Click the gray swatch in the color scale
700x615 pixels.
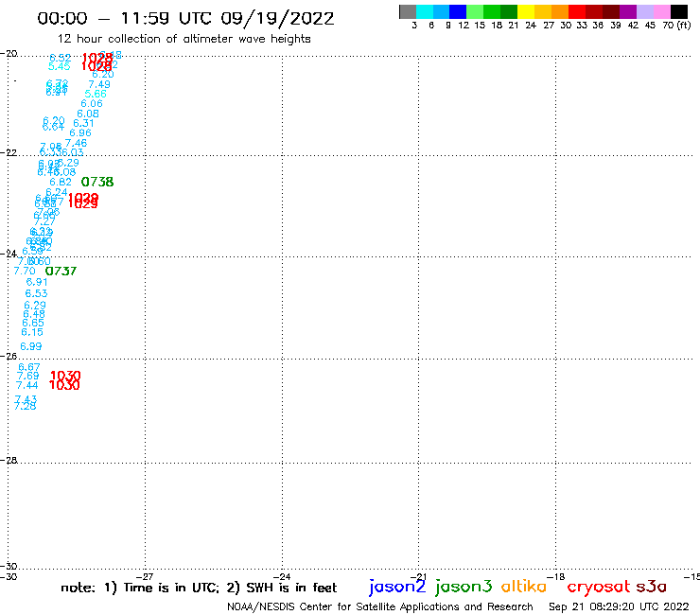[408, 11]
